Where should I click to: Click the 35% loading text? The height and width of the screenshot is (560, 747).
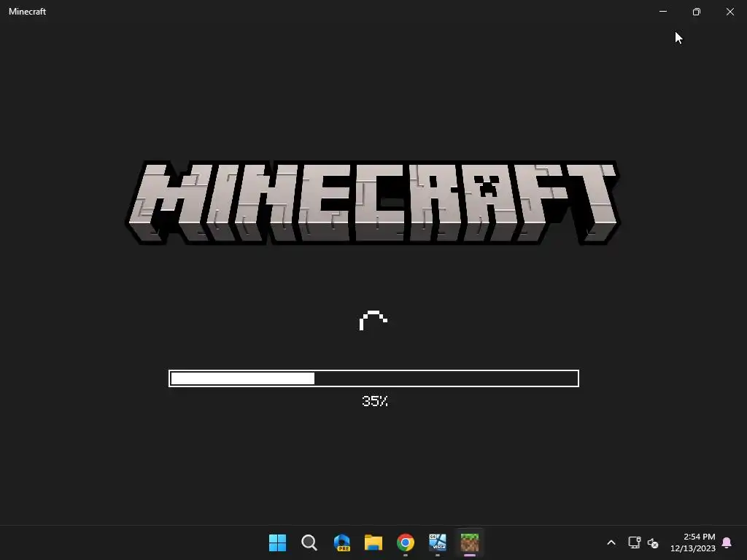375,401
